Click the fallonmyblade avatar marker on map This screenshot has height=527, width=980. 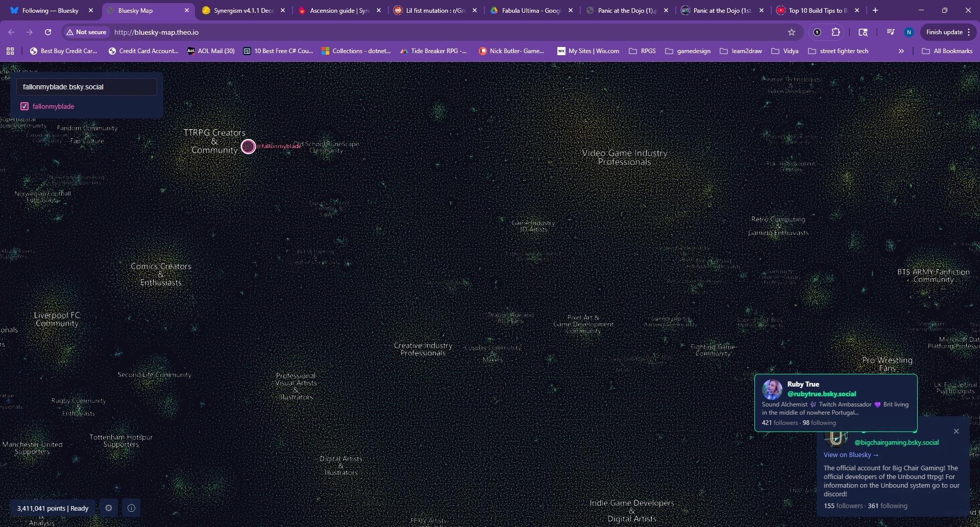coord(248,147)
